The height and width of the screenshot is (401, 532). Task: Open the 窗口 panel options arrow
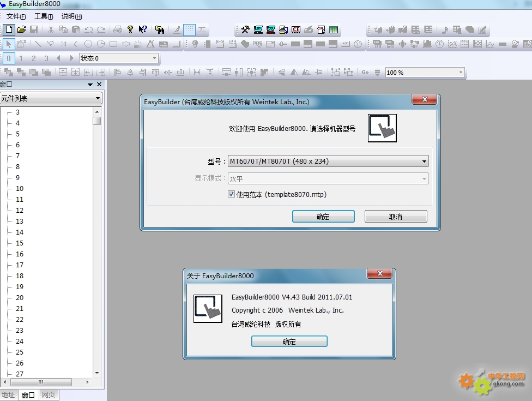[x=90, y=85]
